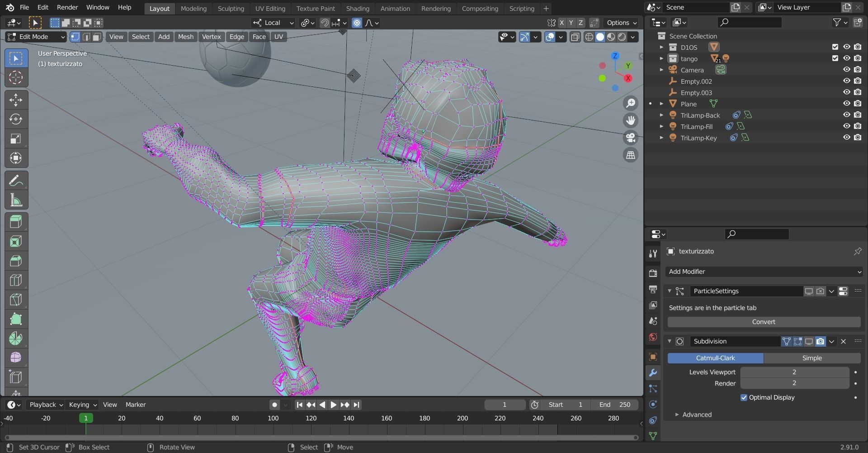The height and width of the screenshot is (453, 868).
Task: Open the Mesh menu in viewport header
Action: coord(185,37)
